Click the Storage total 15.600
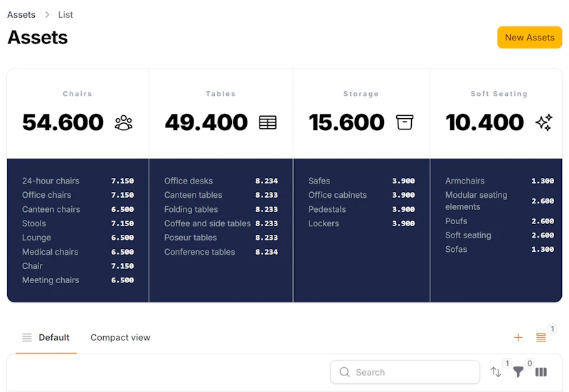 (346, 122)
